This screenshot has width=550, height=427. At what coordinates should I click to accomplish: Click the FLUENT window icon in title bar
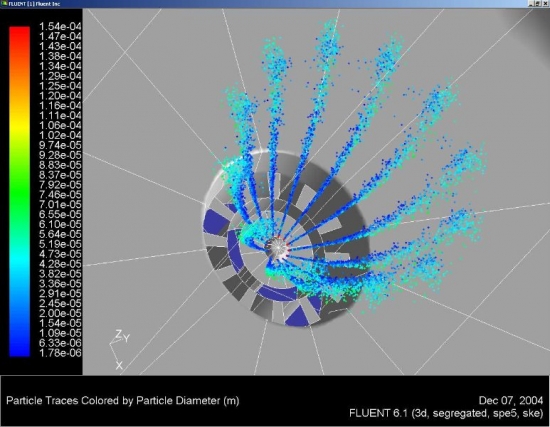tap(4, 4)
